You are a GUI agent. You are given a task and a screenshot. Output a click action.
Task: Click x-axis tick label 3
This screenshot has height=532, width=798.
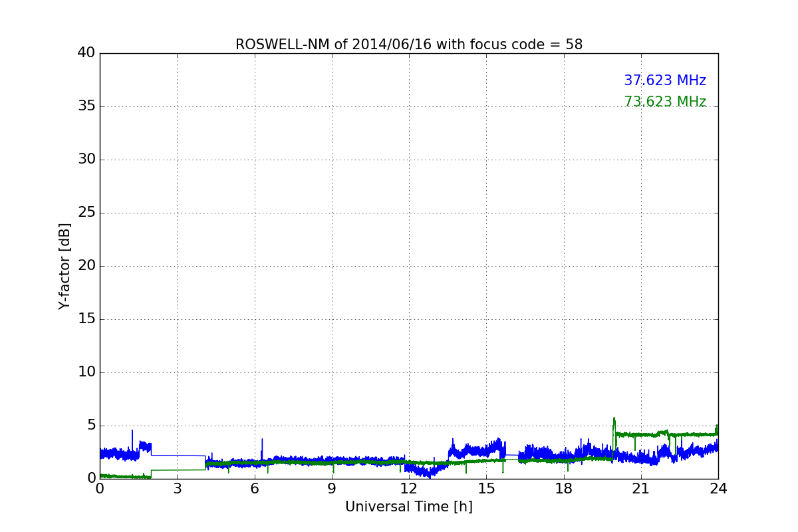[177, 489]
